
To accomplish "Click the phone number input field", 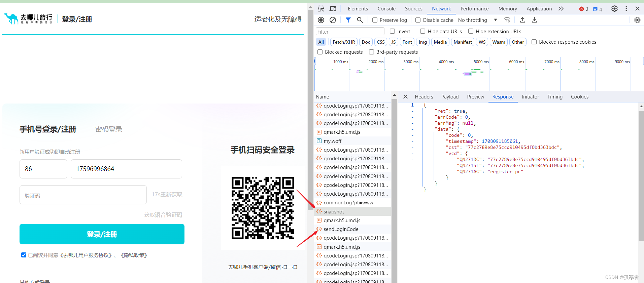I will pos(126,169).
